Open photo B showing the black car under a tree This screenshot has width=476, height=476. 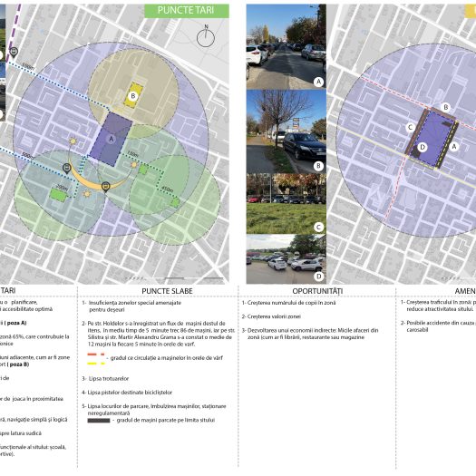click(x=287, y=131)
